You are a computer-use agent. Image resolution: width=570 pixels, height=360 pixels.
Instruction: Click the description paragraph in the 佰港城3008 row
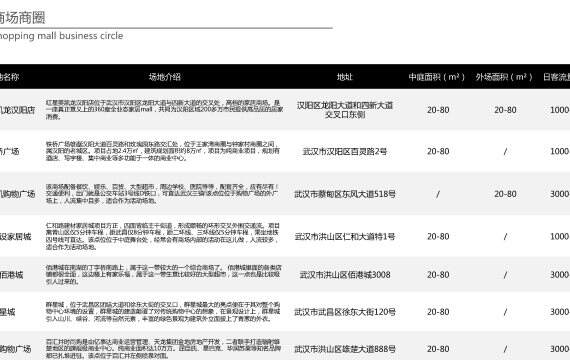pos(164,274)
